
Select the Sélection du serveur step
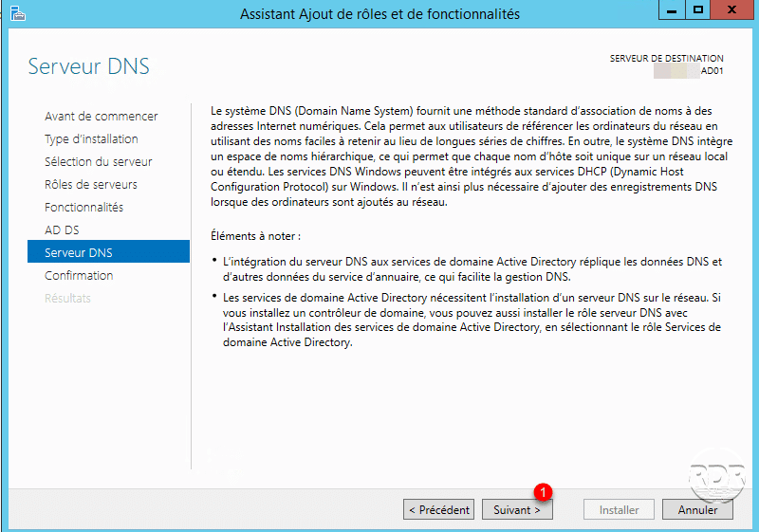pyautogui.click(x=99, y=162)
